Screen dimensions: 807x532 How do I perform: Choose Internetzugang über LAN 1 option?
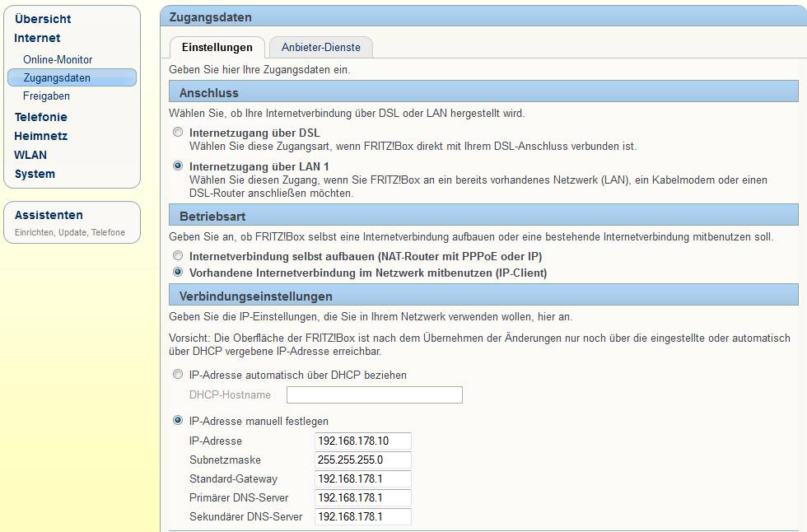pos(178,166)
